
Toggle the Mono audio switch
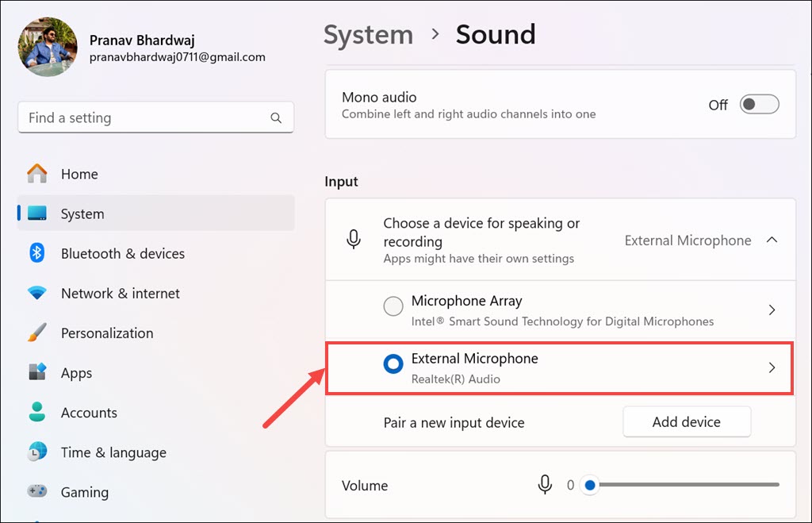759,105
